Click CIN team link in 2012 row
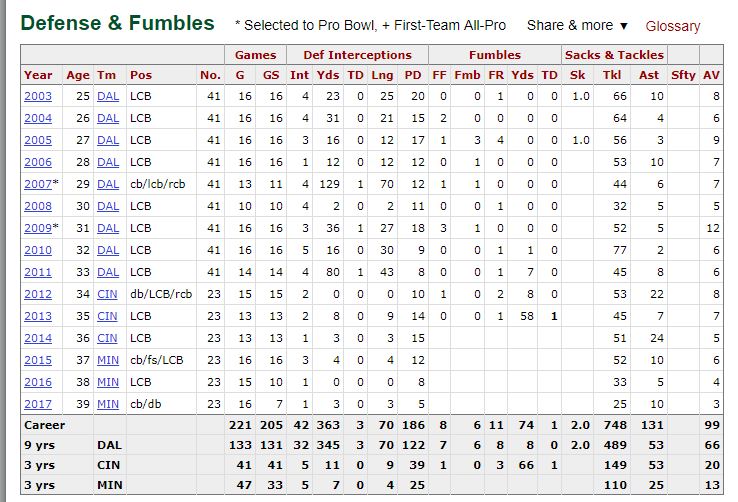The height and width of the screenshot is (502, 738). tap(107, 294)
